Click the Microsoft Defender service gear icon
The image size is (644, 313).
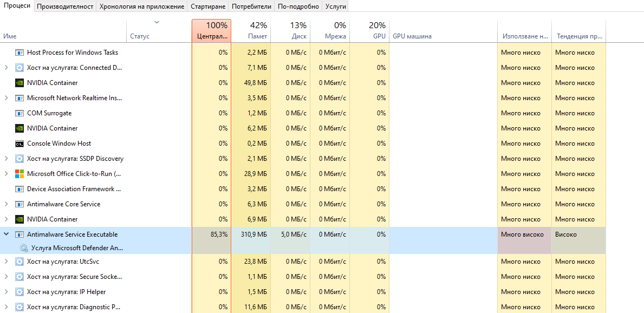[x=24, y=248]
